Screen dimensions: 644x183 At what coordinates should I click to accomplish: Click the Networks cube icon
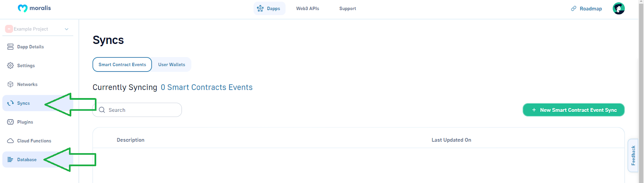click(x=10, y=84)
